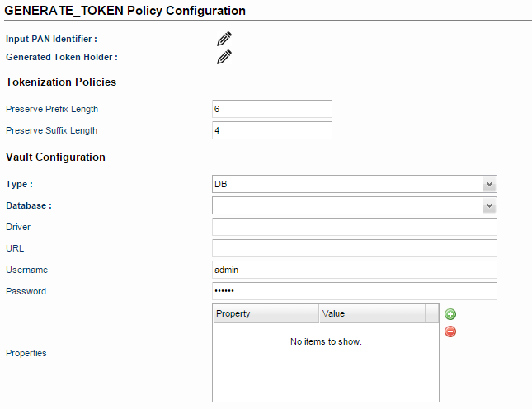Click the Vault Configuration heading
Image resolution: width=532 pixels, height=409 pixels.
coord(55,157)
